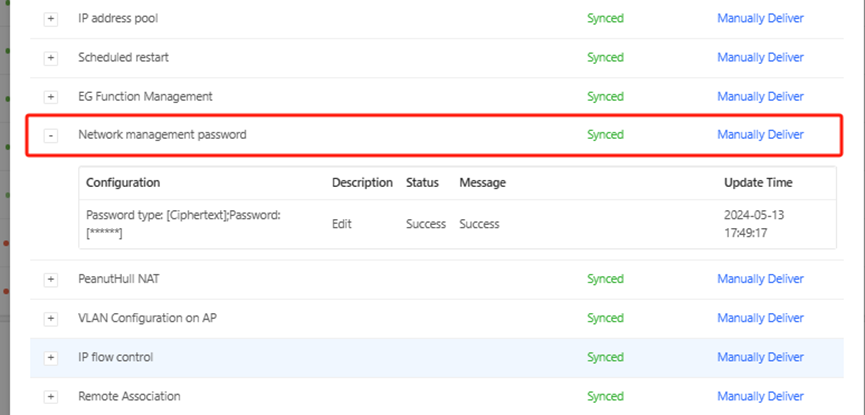Select the Update Time column header
This screenshot has width=865, height=415.
point(758,183)
